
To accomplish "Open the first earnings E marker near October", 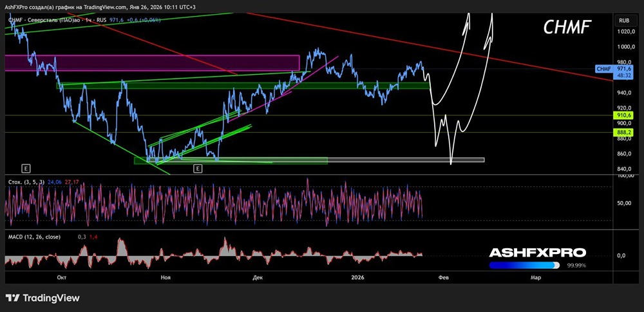I will click(26, 168).
